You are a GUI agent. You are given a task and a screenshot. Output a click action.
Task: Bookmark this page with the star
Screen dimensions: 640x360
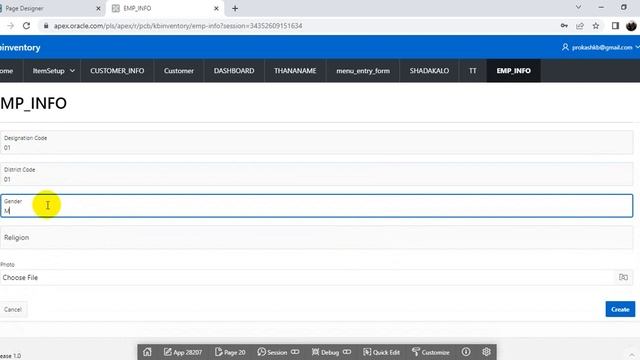coord(596,26)
